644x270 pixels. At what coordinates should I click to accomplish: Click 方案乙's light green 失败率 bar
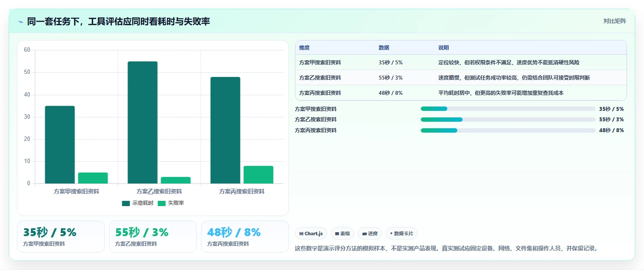[x=175, y=180]
